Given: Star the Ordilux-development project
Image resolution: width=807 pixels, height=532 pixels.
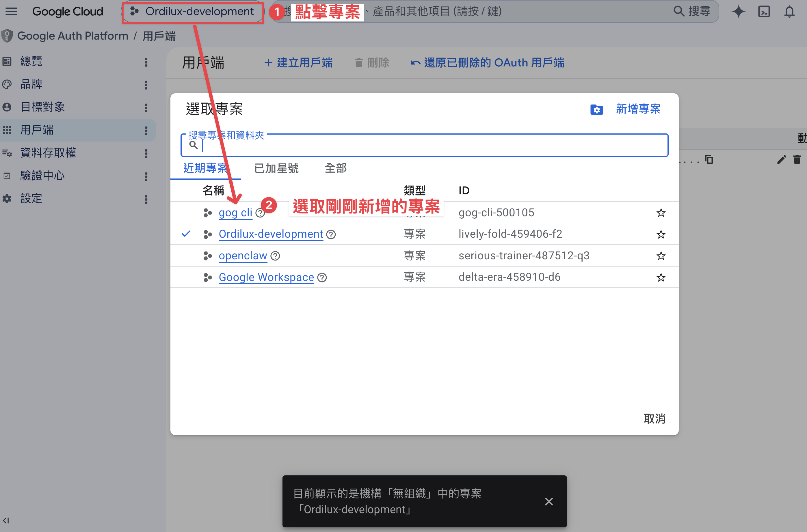Looking at the screenshot, I should (x=661, y=235).
